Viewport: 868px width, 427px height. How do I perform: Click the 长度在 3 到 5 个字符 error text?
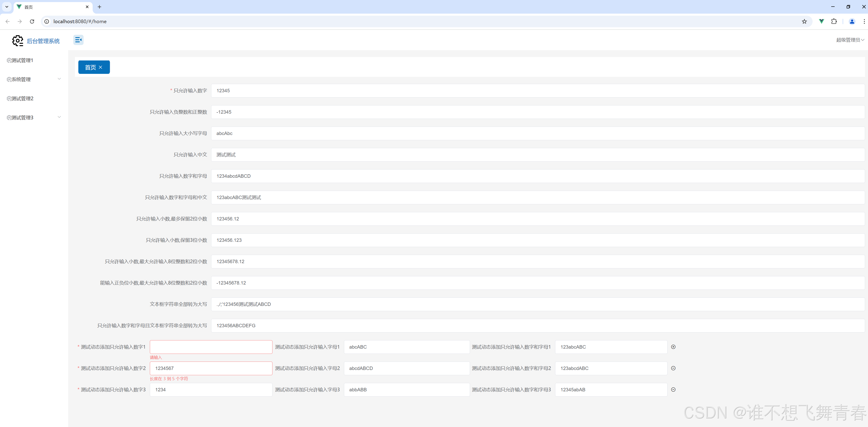click(169, 379)
